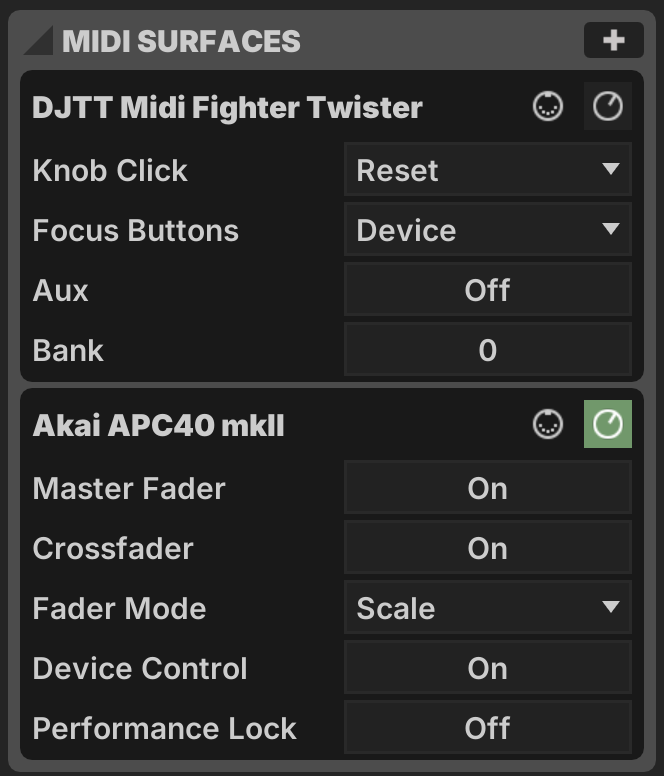Screen dimensions: 664x776
Task: Disable the green Akai APC40 knob icon
Action: pyautogui.click(x=608, y=424)
